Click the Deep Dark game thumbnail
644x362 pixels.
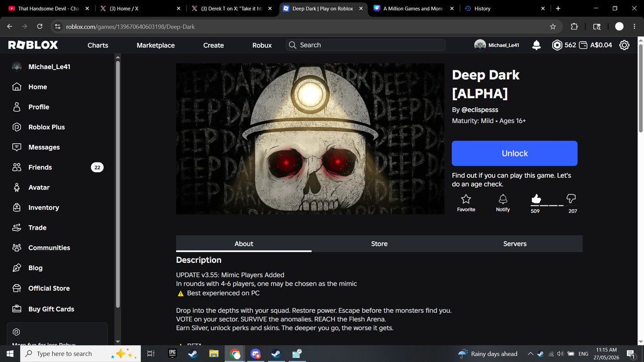tap(310, 138)
